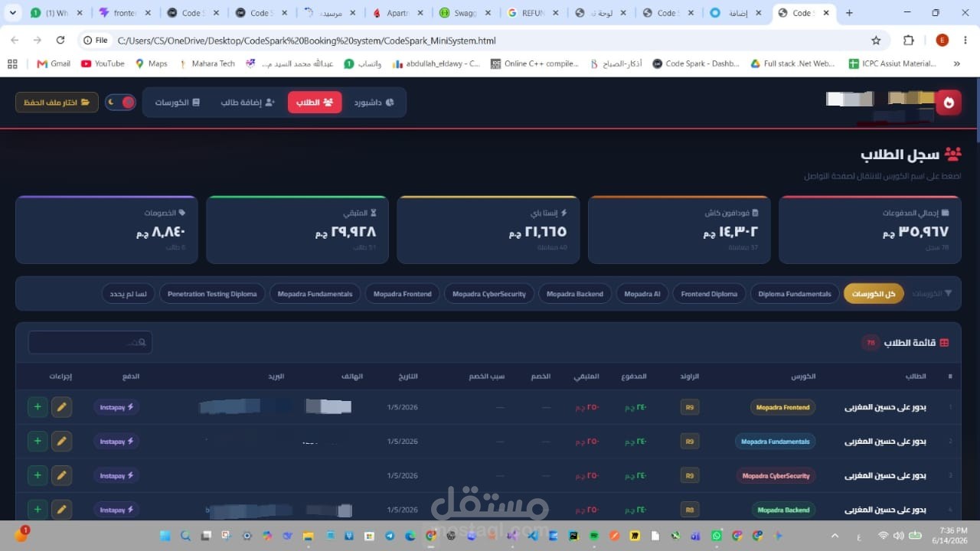The image size is (980, 551).
Task: Open the Chrome apps grid
Action: [12, 64]
